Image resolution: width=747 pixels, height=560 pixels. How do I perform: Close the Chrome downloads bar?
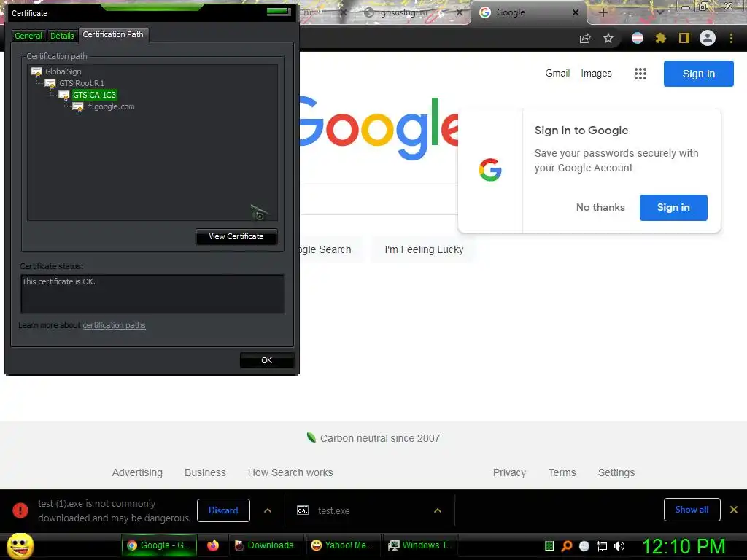pos(734,510)
